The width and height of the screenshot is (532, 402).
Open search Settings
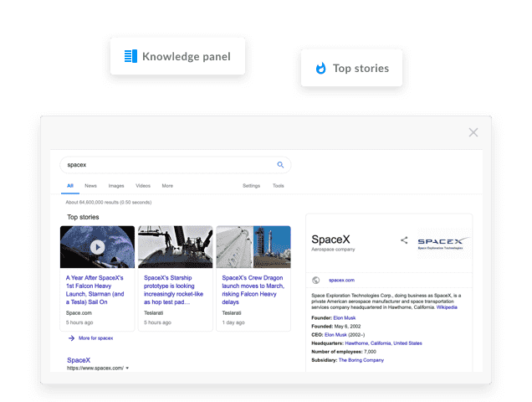(251, 186)
